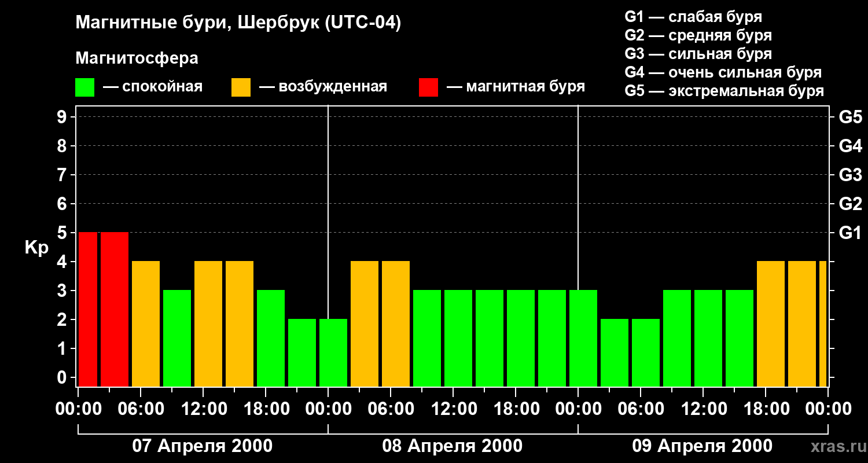The width and height of the screenshot is (868, 463).
Task: Click the '18:00' label under 08 April
Action: (x=516, y=409)
